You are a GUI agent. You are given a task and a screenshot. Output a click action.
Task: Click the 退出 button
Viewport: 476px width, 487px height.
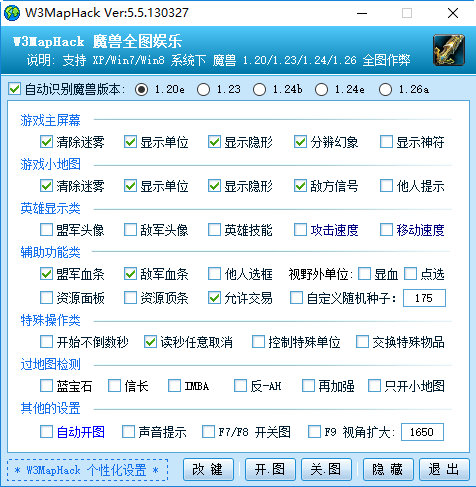pyautogui.click(x=444, y=469)
